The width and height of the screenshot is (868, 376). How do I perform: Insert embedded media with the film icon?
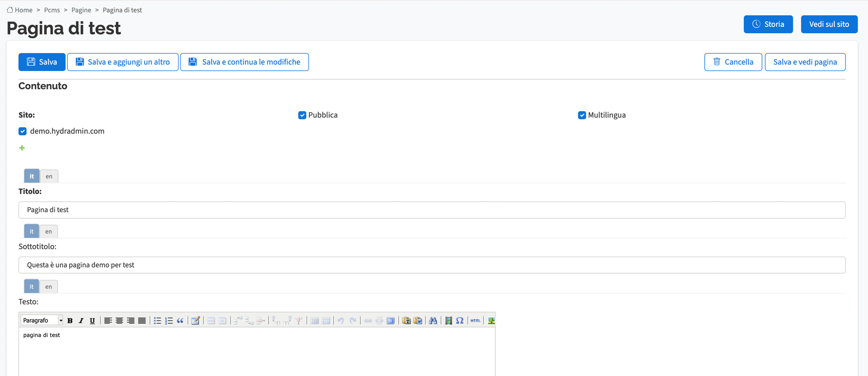[448, 321]
